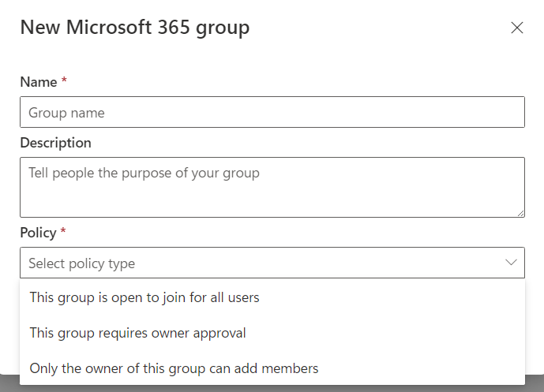Click "Tell people the purpose of your group" placeholder
Viewport: 544px width, 392px height.
coord(144,172)
